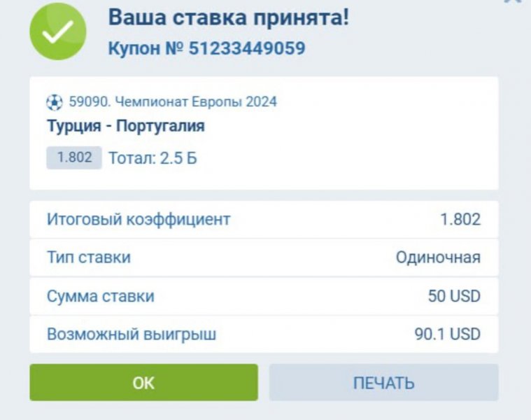Image resolution: width=531 pixels, height=420 pixels.
Task: Click the green checkmark success icon
Action: [57, 31]
